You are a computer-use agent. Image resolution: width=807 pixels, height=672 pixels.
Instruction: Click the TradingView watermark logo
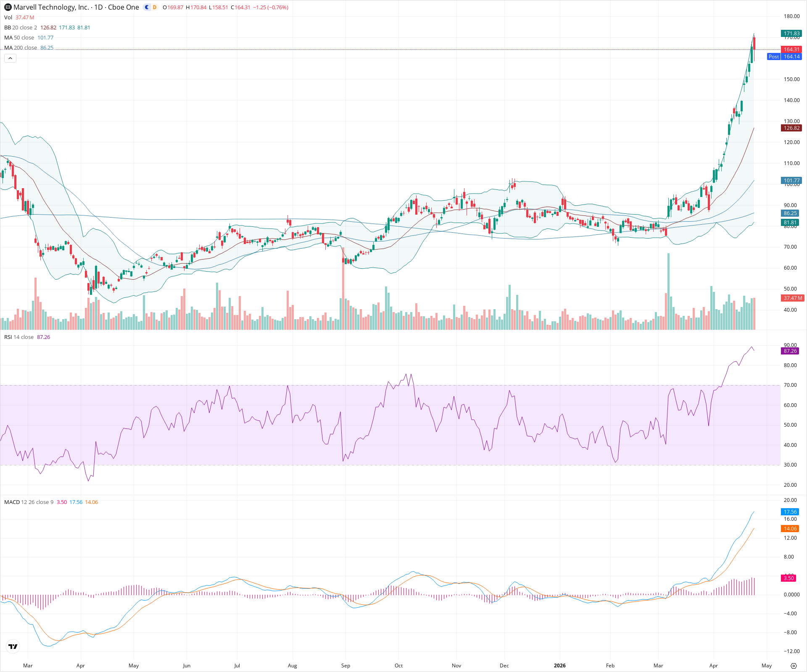point(13,647)
